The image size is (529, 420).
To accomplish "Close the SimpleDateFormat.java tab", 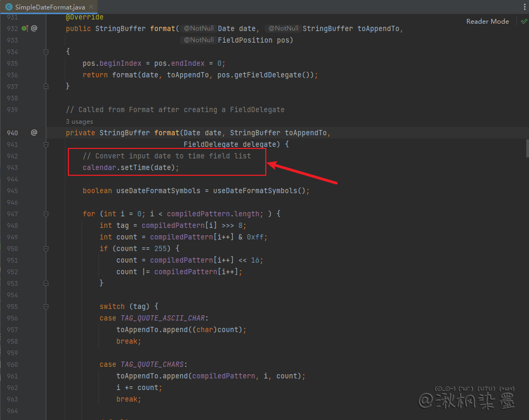I will [92, 7].
